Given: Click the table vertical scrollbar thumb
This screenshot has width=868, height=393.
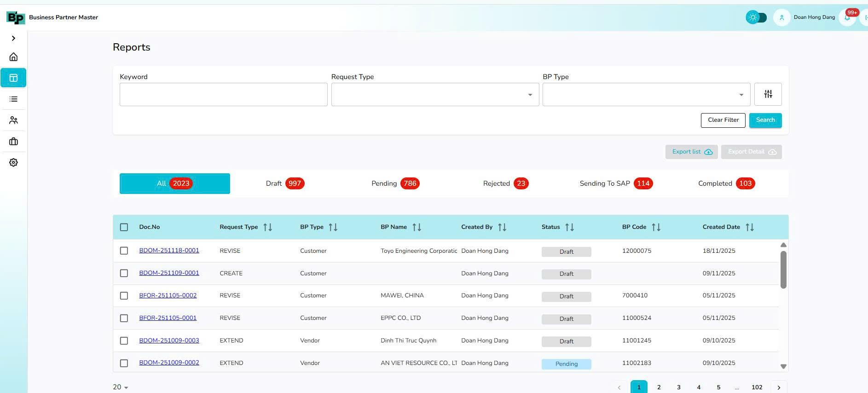Looking at the screenshot, I should pos(783,270).
